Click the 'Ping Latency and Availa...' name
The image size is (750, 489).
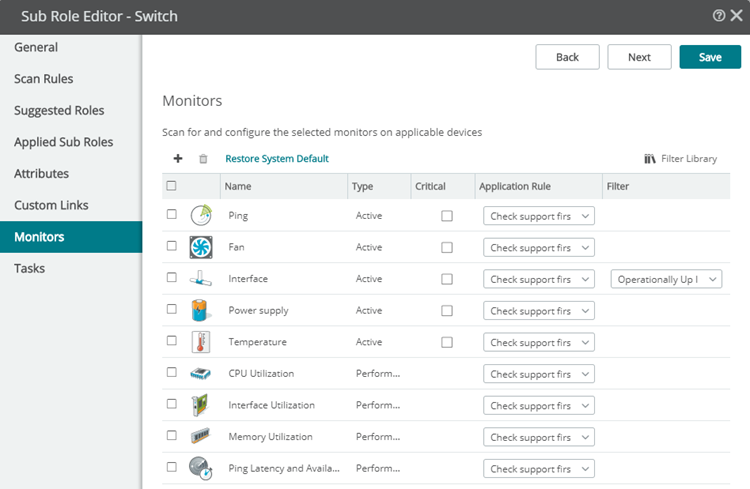click(284, 468)
